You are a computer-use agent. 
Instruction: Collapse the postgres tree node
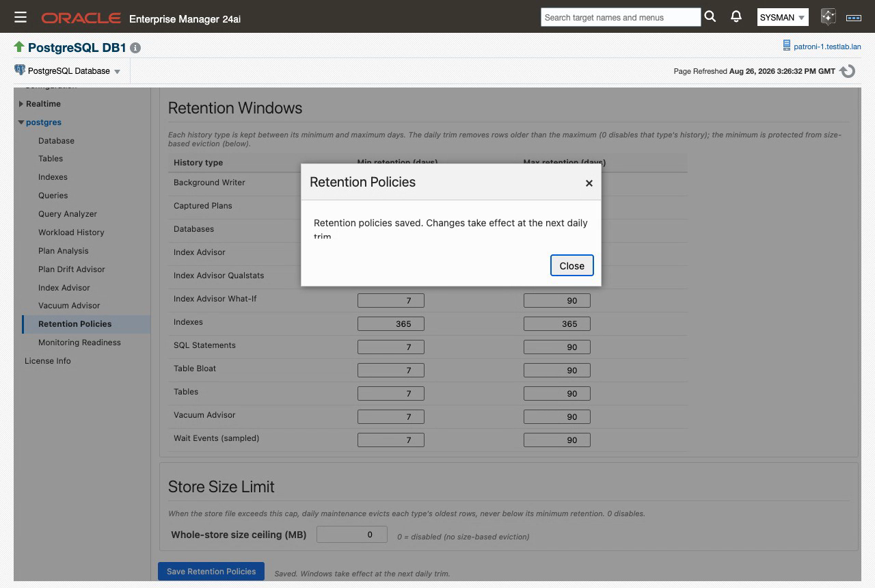pyautogui.click(x=21, y=122)
